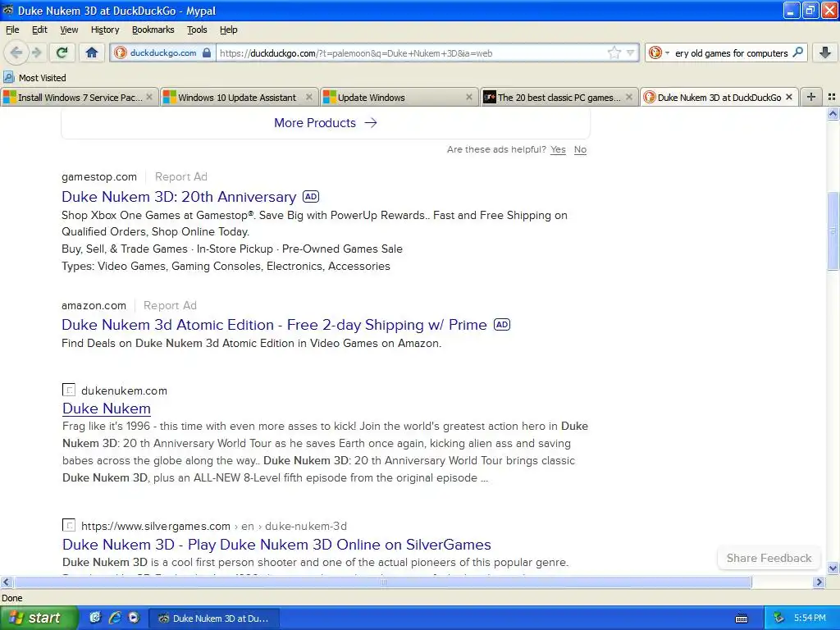This screenshot has width=840, height=630.
Task: Open Duke Nukem 3D SilverGames result
Action: pyautogui.click(x=276, y=545)
